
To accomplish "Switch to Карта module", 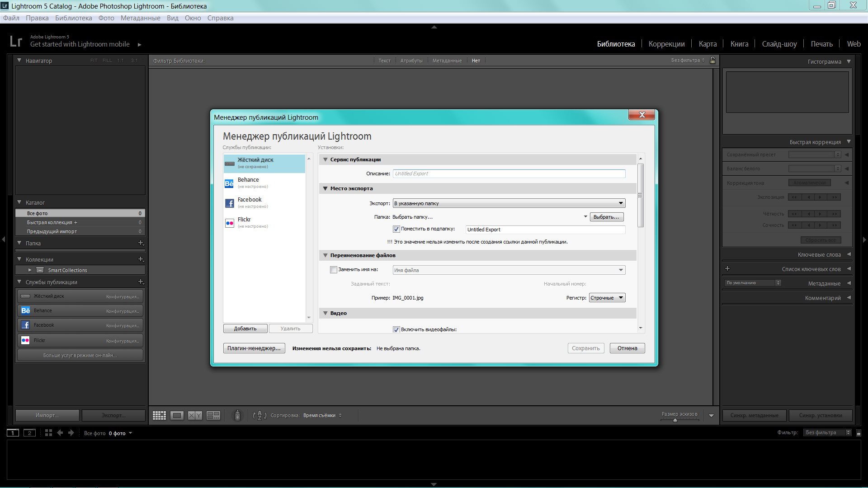I will 708,44.
